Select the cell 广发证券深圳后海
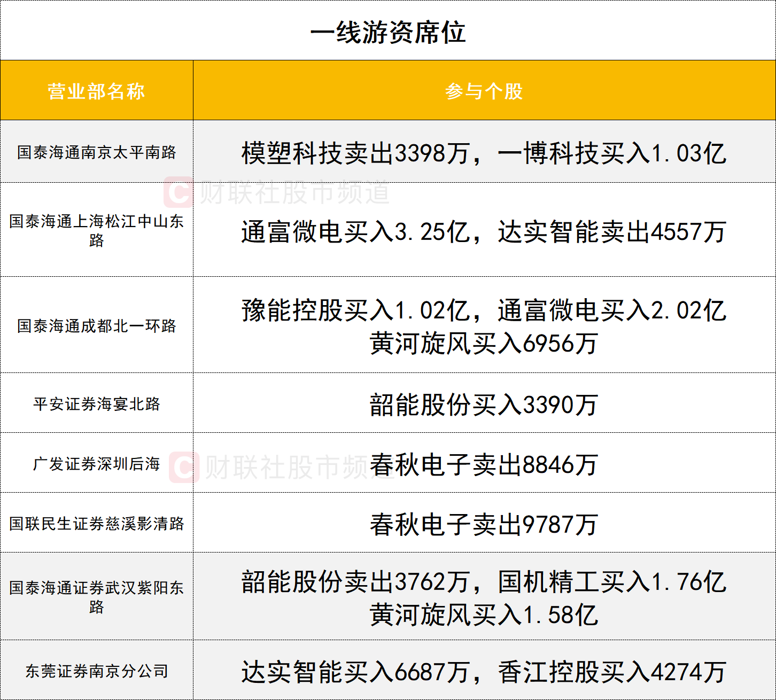Image resolution: width=776 pixels, height=700 pixels. [96, 463]
